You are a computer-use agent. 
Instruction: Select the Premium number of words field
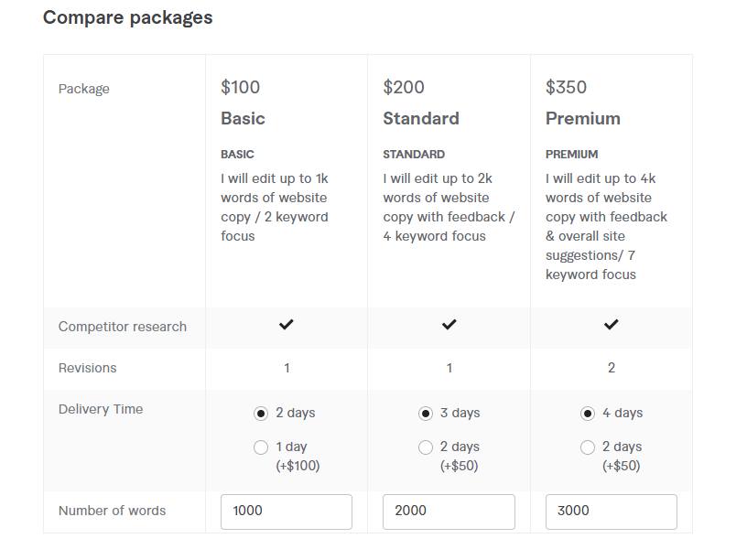[x=611, y=512]
